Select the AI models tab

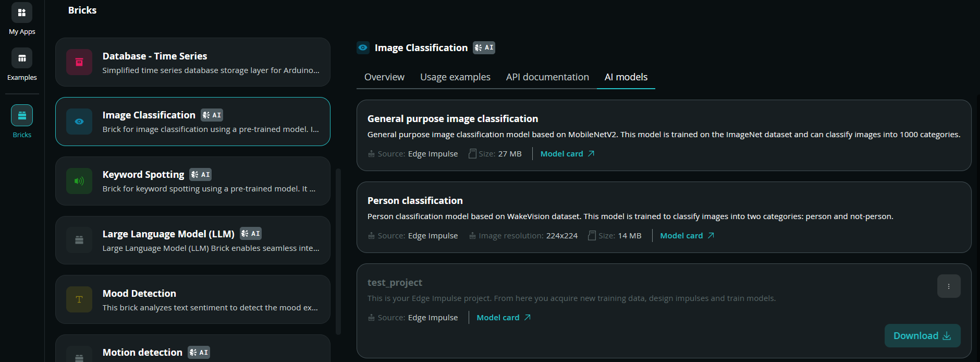(x=626, y=77)
